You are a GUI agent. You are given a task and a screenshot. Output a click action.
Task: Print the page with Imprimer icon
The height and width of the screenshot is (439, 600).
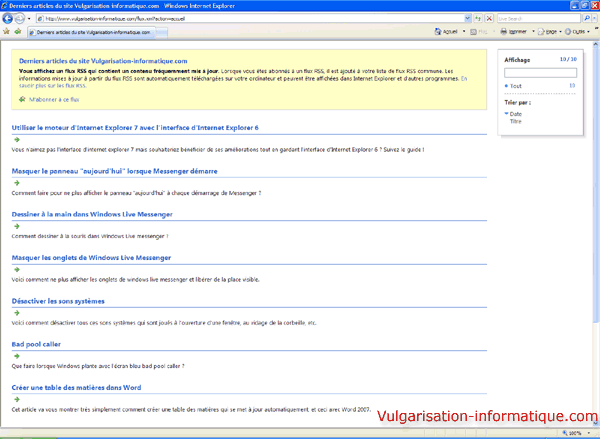514,32
